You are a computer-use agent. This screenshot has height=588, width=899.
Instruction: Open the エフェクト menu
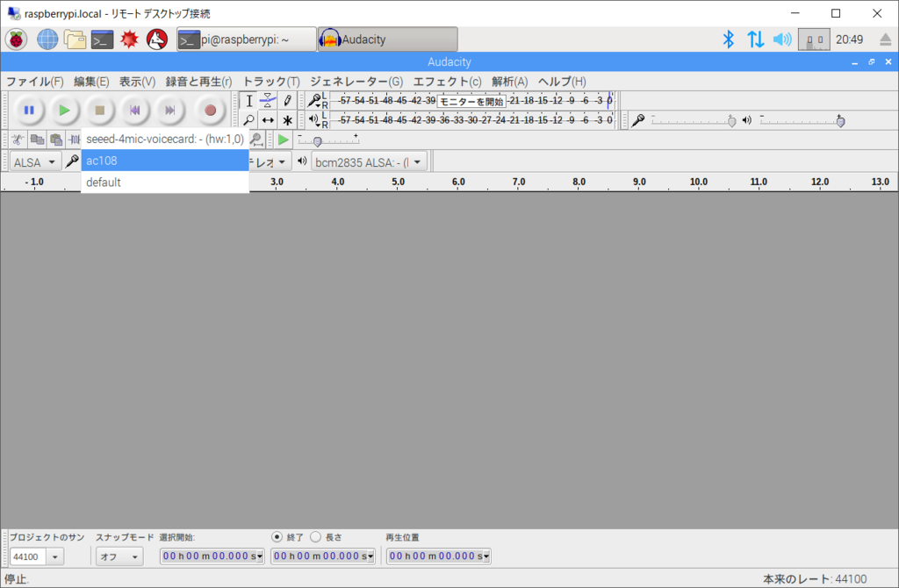(x=447, y=82)
